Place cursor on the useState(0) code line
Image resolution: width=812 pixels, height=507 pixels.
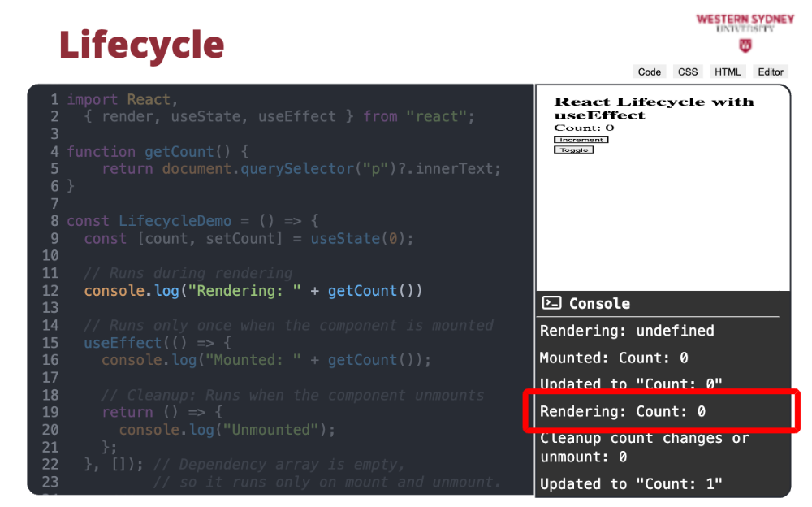click(x=248, y=238)
